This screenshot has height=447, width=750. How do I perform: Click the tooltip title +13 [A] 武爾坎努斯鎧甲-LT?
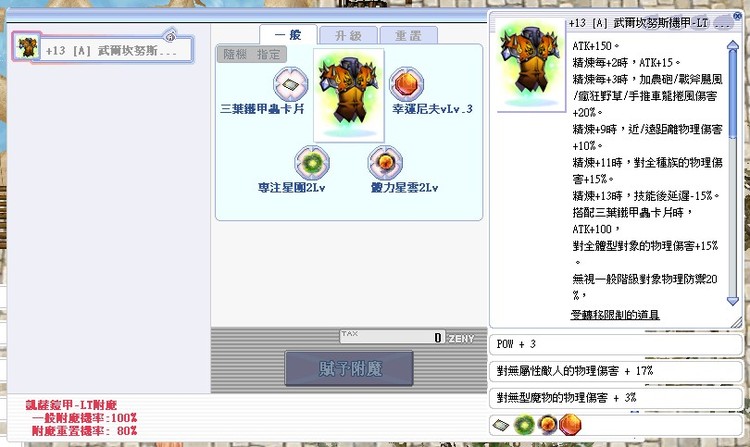(639, 23)
